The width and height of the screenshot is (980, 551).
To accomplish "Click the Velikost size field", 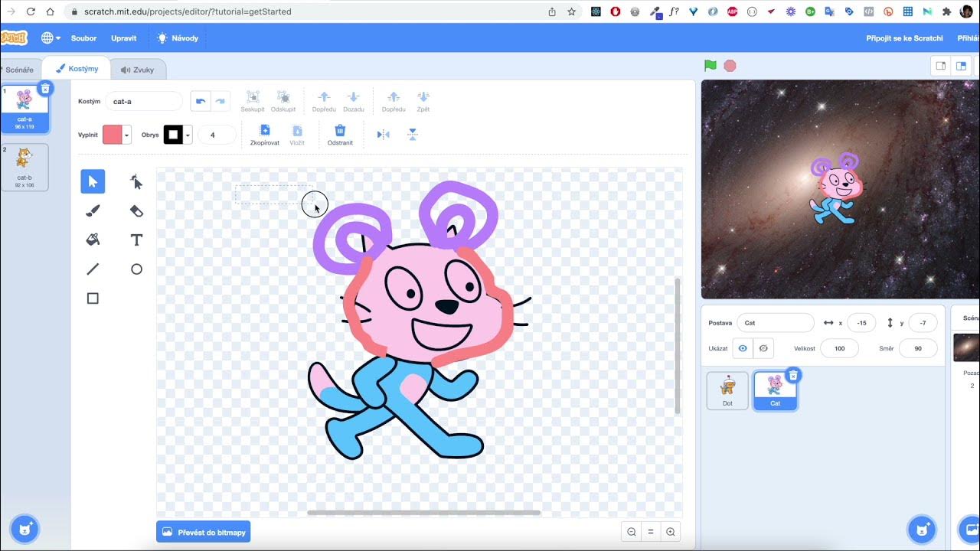I will (839, 348).
